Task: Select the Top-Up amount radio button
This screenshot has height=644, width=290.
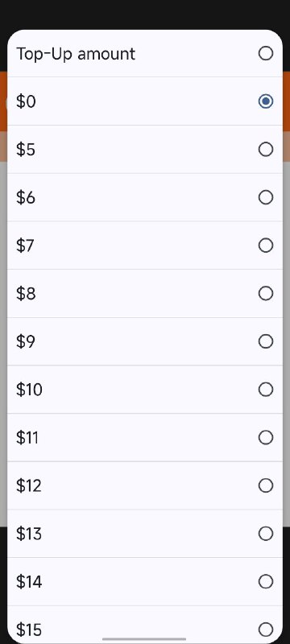Action: (266, 53)
